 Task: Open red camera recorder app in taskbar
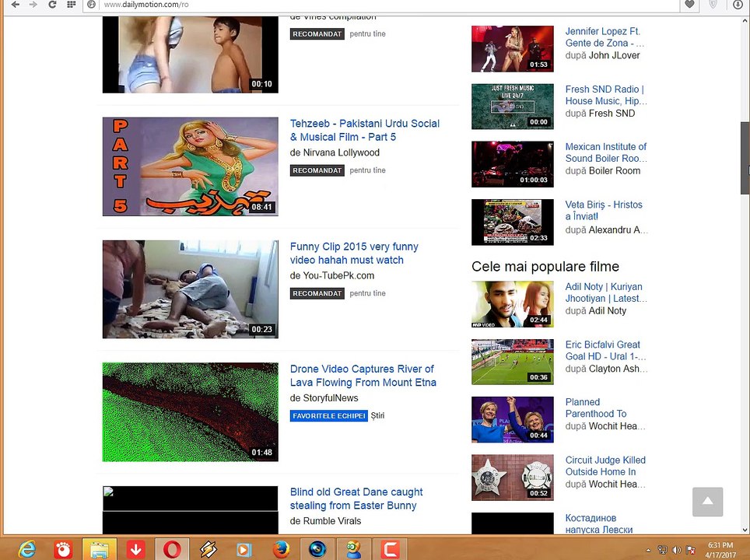[x=63, y=549]
